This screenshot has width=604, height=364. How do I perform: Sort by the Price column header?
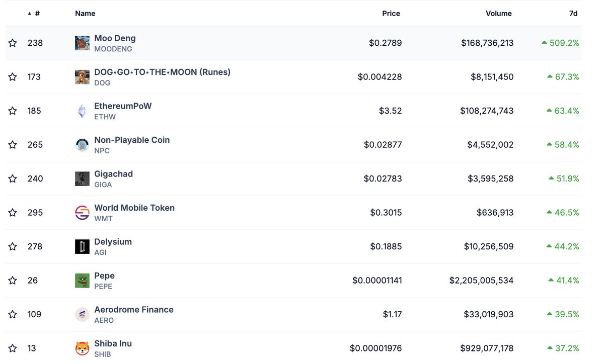click(x=391, y=14)
